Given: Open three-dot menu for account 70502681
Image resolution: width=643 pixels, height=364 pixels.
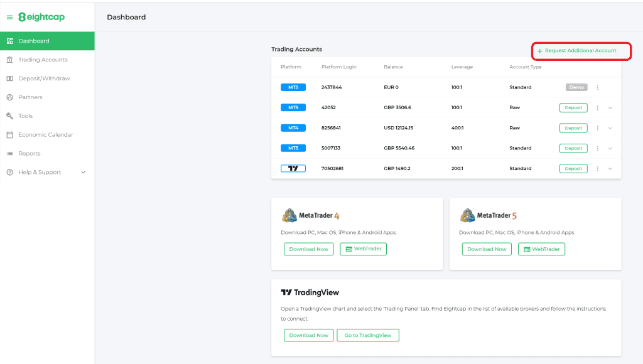Looking at the screenshot, I should point(598,168).
